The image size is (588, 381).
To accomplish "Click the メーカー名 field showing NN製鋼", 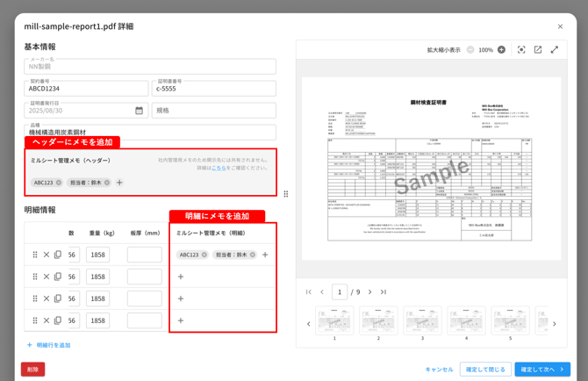I will point(150,67).
